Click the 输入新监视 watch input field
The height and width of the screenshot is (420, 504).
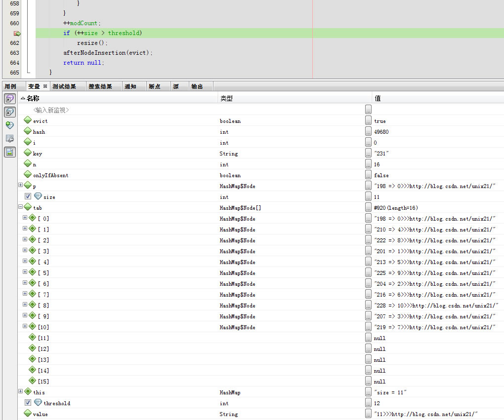51,110
